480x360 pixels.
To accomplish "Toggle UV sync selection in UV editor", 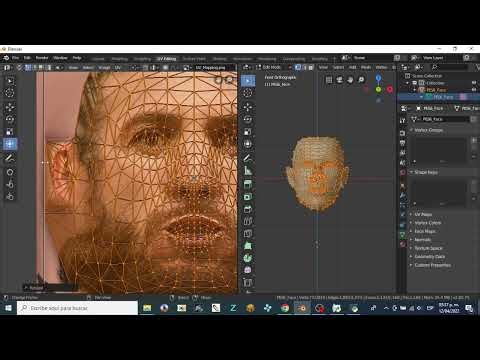I will pyautogui.click(x=19, y=68).
